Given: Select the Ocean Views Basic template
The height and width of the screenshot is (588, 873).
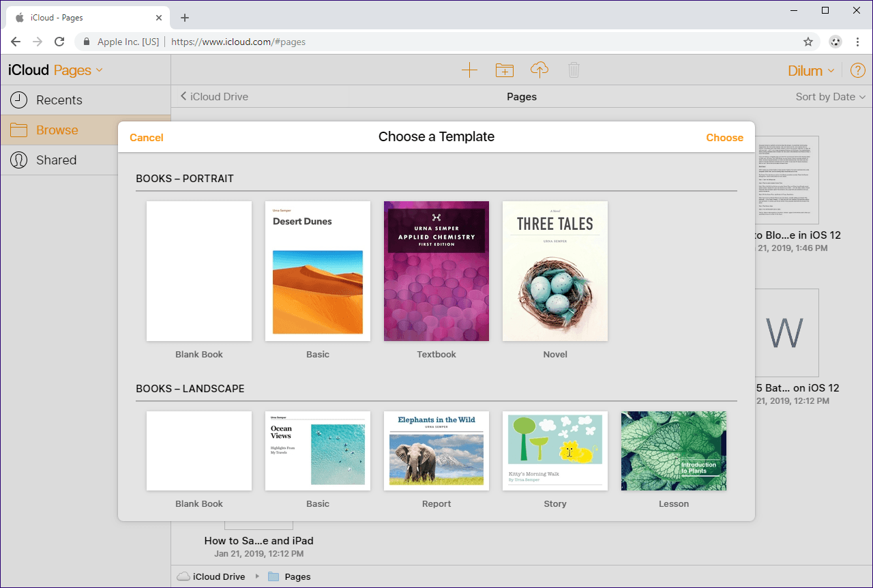Looking at the screenshot, I should click(318, 451).
